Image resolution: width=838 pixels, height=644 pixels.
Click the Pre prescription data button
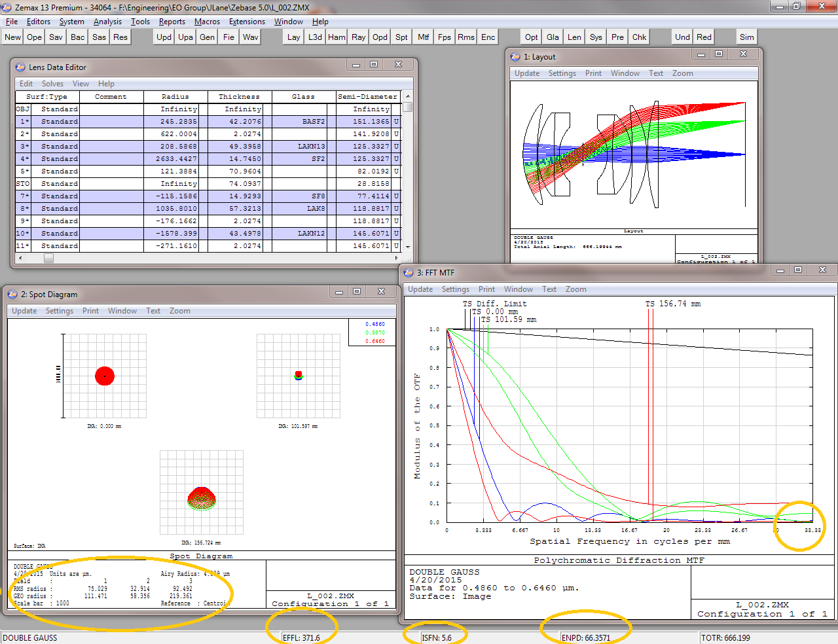(x=617, y=37)
